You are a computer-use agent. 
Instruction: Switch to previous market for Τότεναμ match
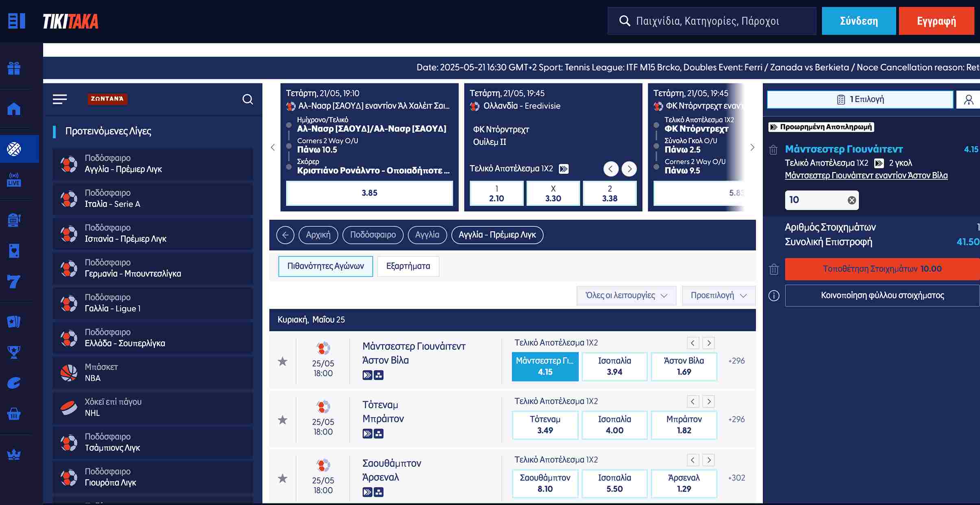point(693,402)
